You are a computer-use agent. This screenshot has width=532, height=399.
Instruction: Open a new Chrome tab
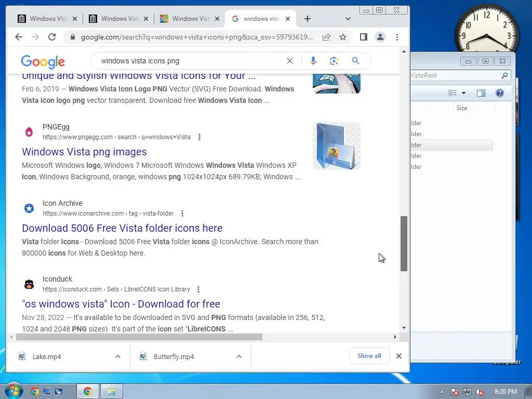(x=308, y=19)
